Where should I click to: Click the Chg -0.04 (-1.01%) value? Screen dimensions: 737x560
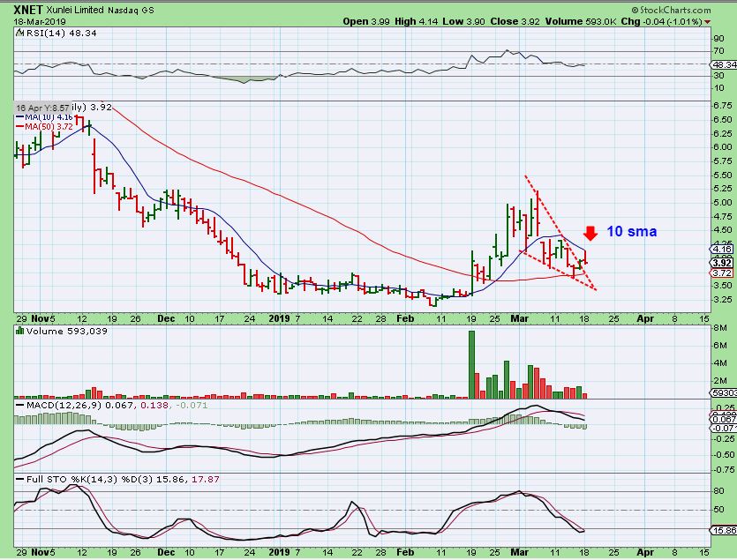click(x=661, y=22)
